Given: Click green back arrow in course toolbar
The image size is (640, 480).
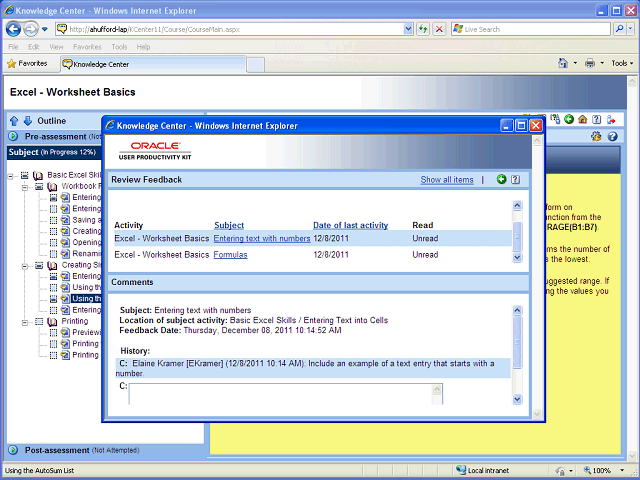Looking at the screenshot, I should (x=569, y=119).
